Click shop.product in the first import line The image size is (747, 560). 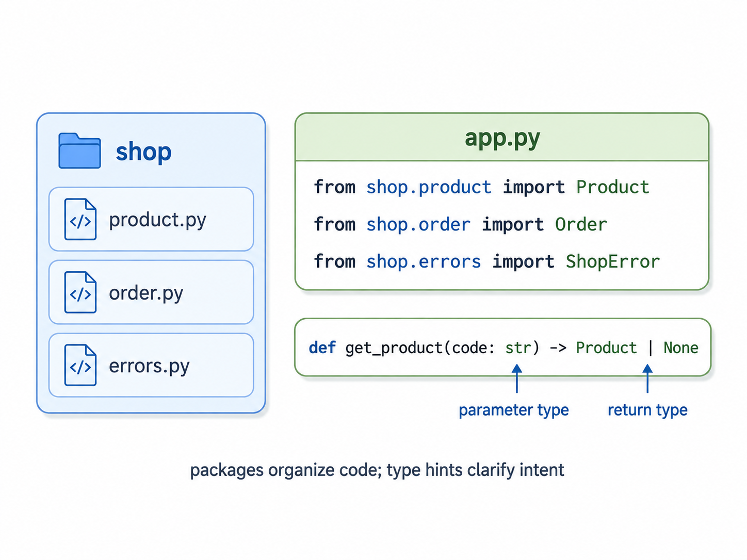pyautogui.click(x=429, y=187)
